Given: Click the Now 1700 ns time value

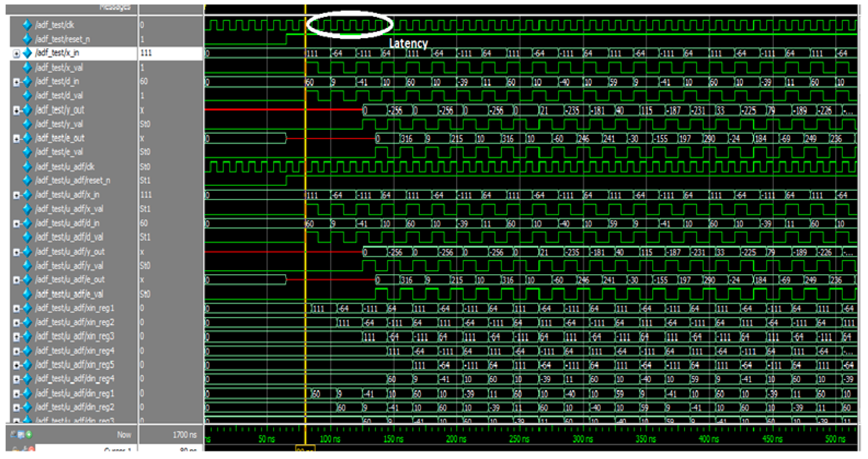Looking at the screenshot, I should coord(185,435).
